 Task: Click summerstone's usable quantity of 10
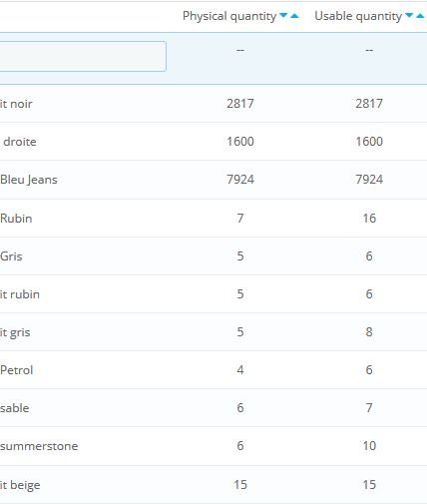click(369, 446)
